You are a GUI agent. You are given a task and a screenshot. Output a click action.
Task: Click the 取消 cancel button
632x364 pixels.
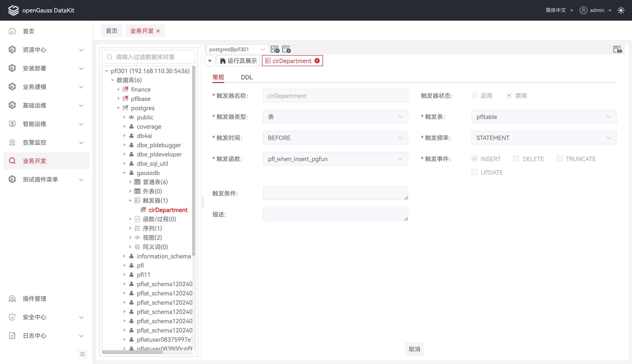[x=414, y=349]
